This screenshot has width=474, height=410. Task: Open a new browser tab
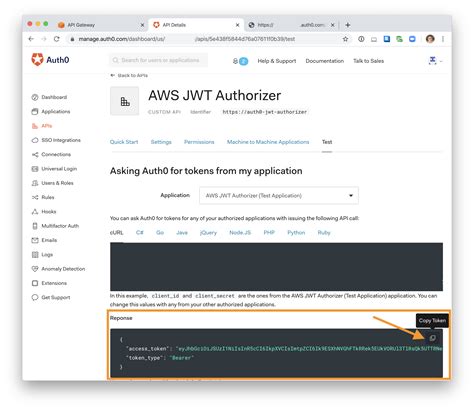click(348, 25)
